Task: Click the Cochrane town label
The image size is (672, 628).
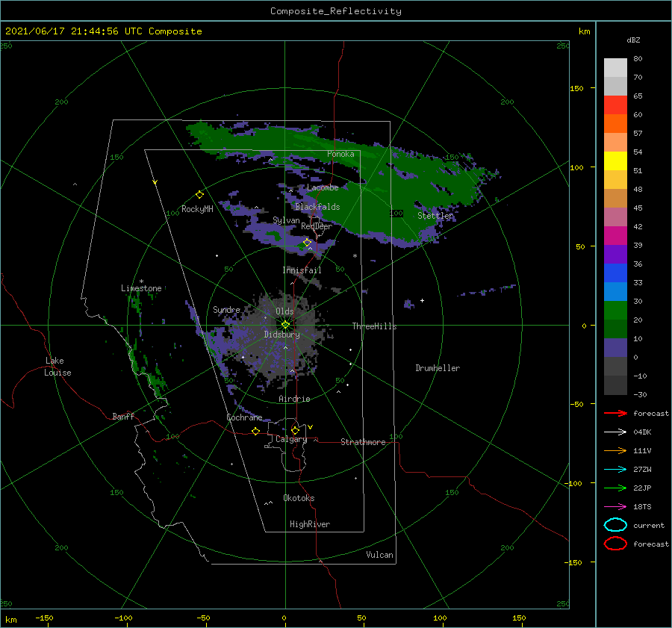Action: (244, 417)
